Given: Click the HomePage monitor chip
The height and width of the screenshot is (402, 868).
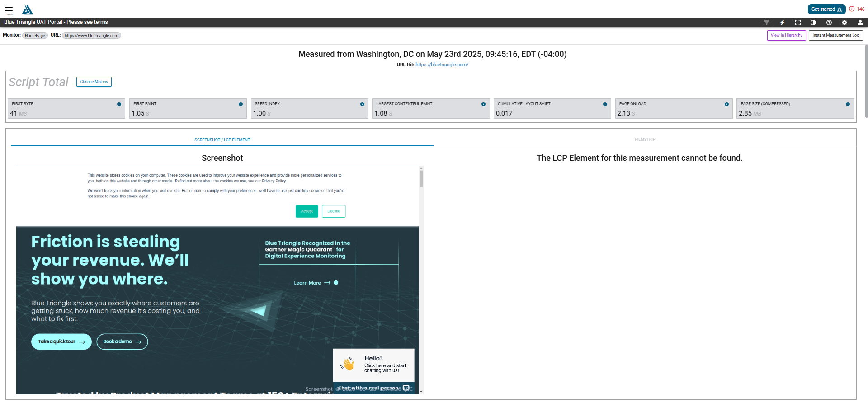Looking at the screenshot, I should (x=35, y=36).
